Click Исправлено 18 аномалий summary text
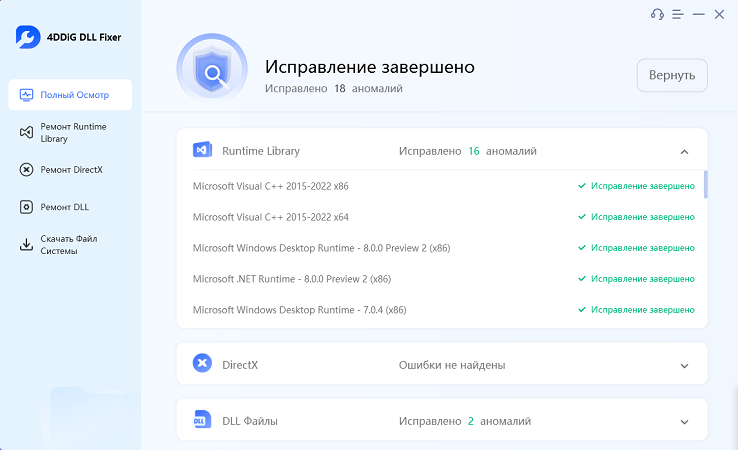Screen dimensions: 738x450 (334, 88)
